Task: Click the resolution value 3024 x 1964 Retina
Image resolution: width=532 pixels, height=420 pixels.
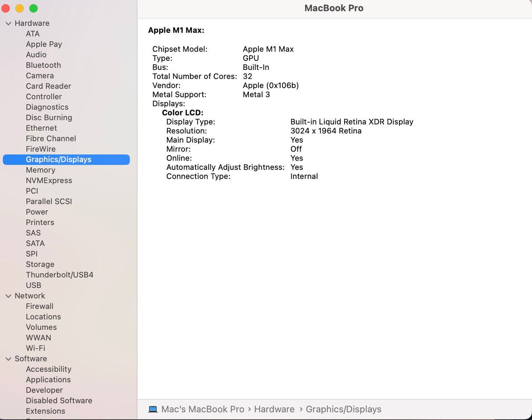Action: pos(326,131)
